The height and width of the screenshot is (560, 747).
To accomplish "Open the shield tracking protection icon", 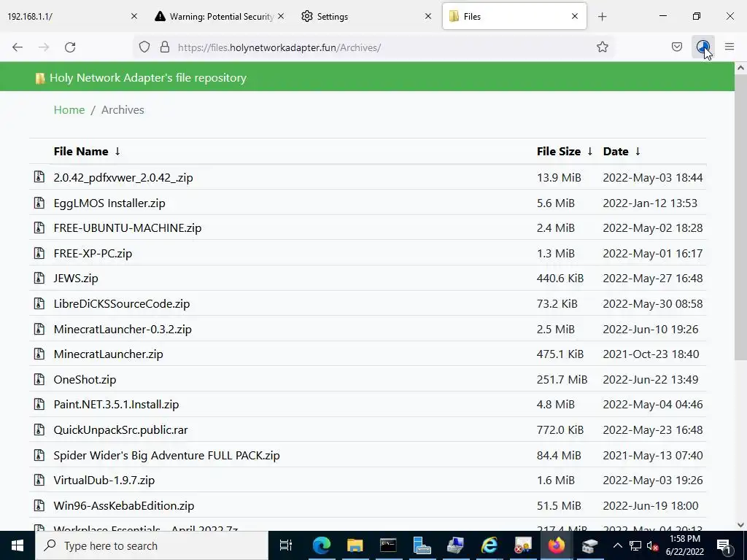I will (x=144, y=47).
